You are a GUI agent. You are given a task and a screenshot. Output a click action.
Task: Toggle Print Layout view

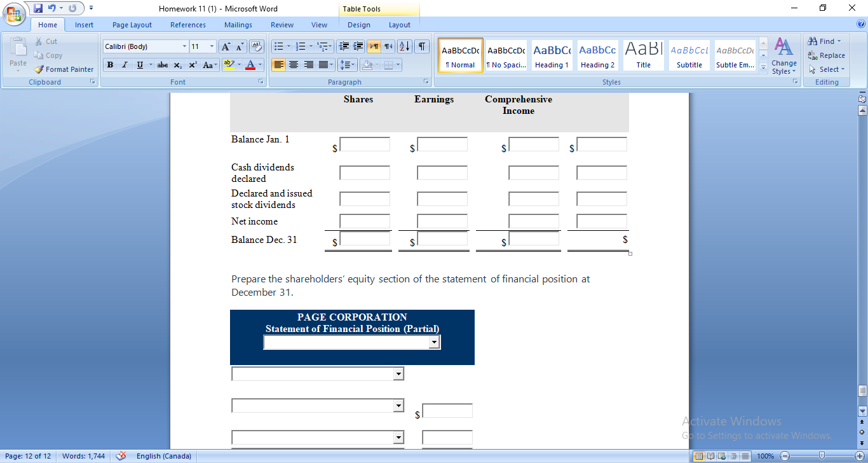(x=699, y=456)
